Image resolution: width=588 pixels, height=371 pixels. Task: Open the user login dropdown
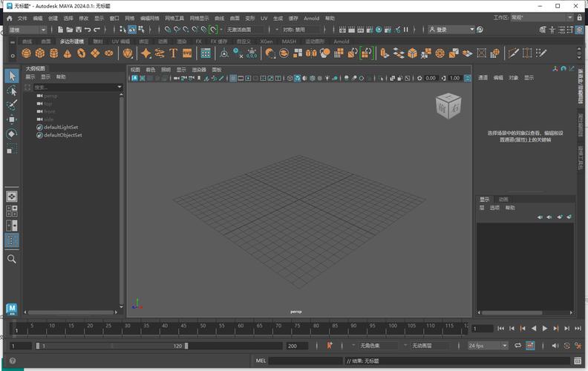click(x=451, y=29)
